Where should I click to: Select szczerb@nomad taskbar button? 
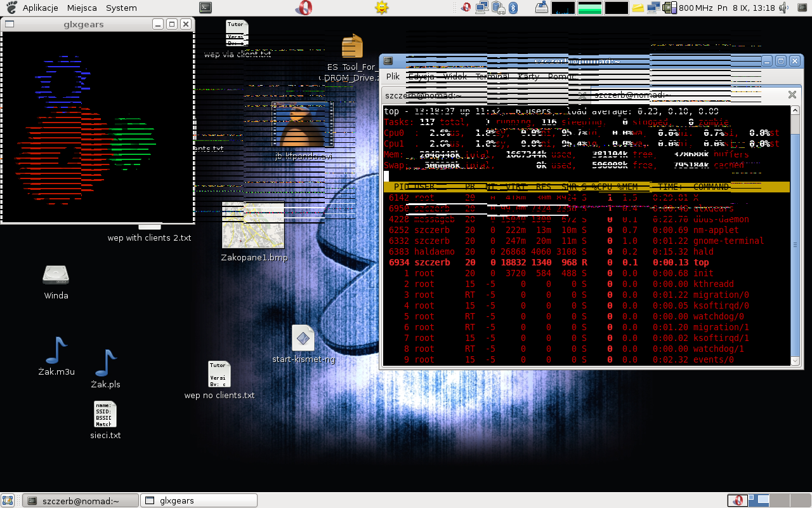pos(81,500)
